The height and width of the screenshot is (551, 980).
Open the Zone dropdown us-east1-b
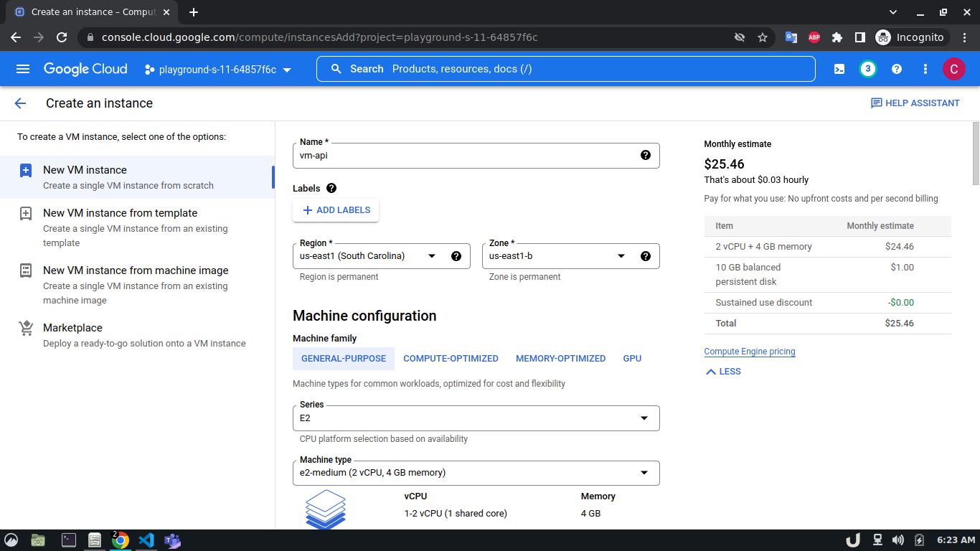click(x=571, y=256)
